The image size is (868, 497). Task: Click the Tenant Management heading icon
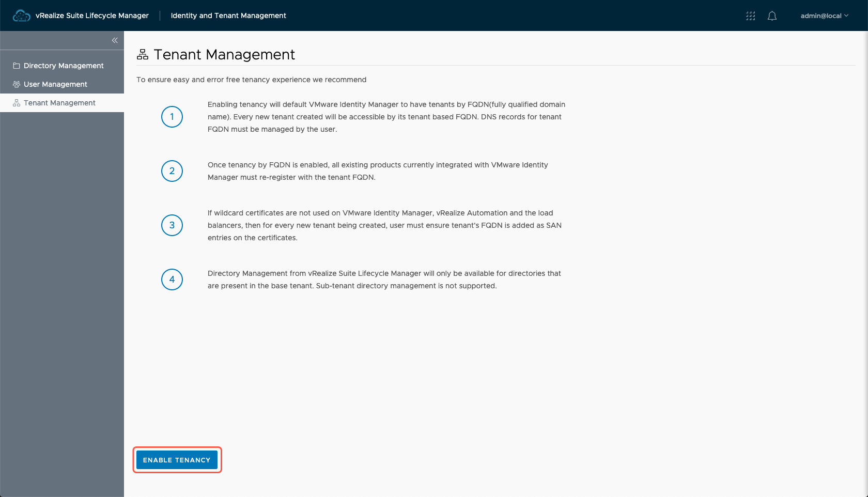coord(143,54)
